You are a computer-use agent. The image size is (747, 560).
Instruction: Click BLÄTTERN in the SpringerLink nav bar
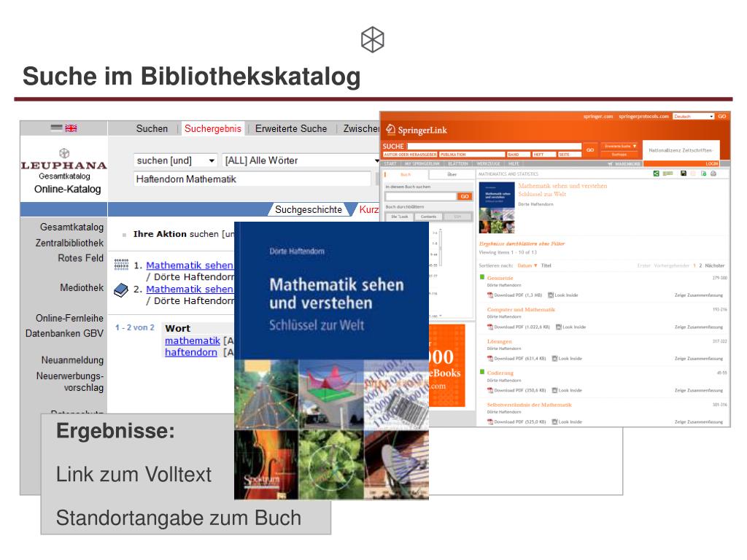coord(458,164)
